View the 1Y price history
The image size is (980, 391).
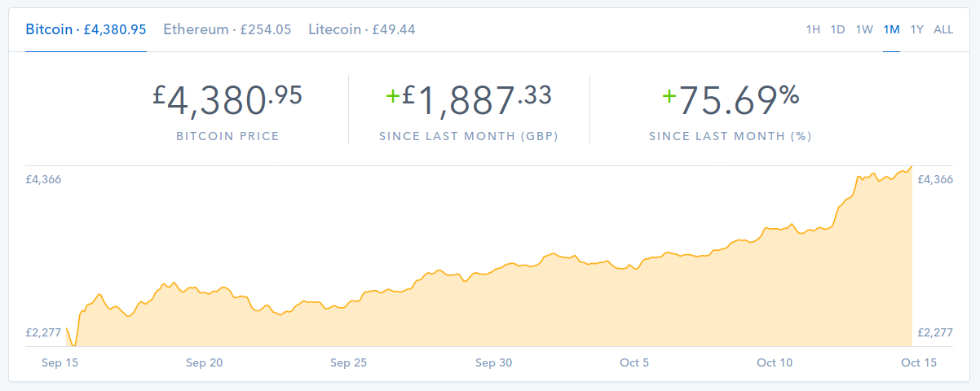(x=917, y=30)
